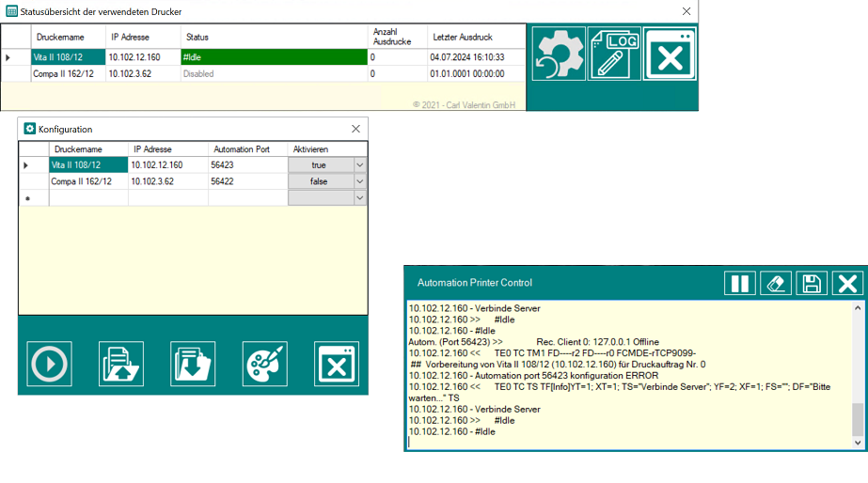The height and width of the screenshot is (483, 868).
Task: Open Aktivieren dropdown in empty new row
Action: pos(358,198)
